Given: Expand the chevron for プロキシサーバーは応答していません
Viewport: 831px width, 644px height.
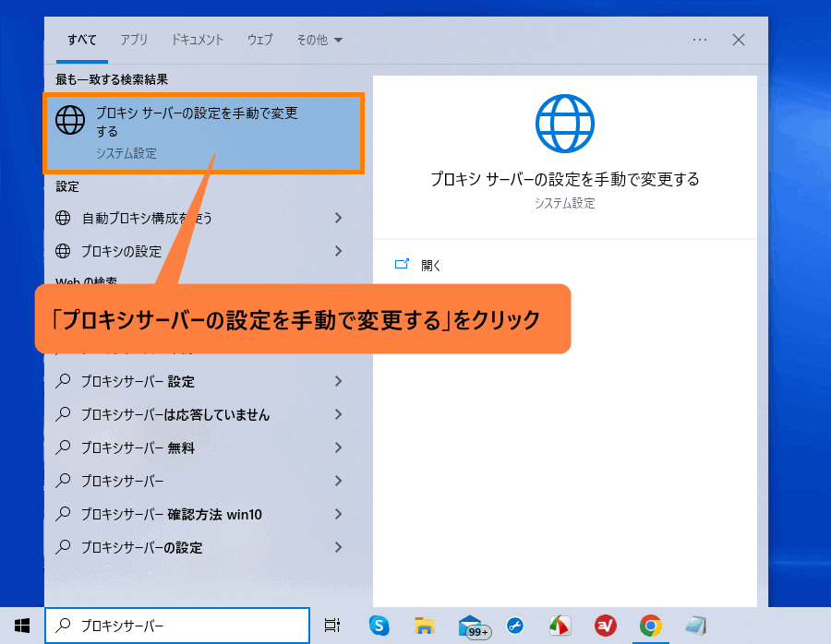Looking at the screenshot, I should pyautogui.click(x=339, y=414).
